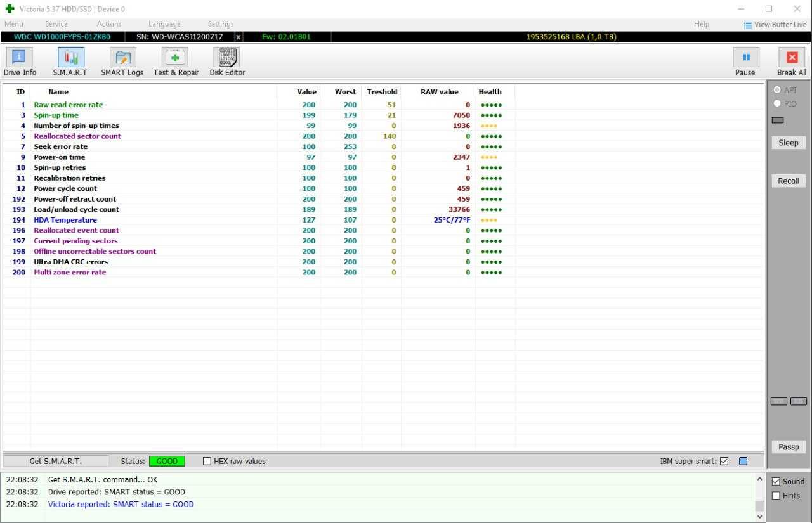Click the Get S.M.A.R.T. button

point(56,462)
